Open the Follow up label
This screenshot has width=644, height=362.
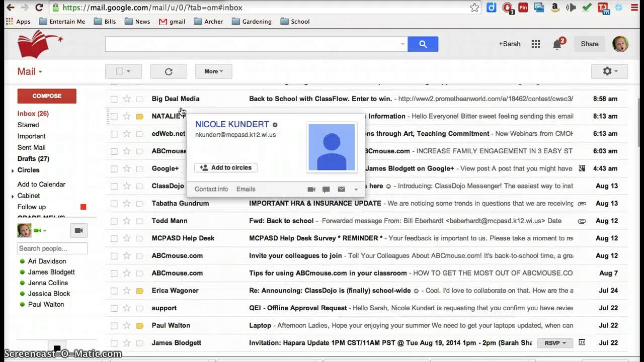[x=31, y=207]
